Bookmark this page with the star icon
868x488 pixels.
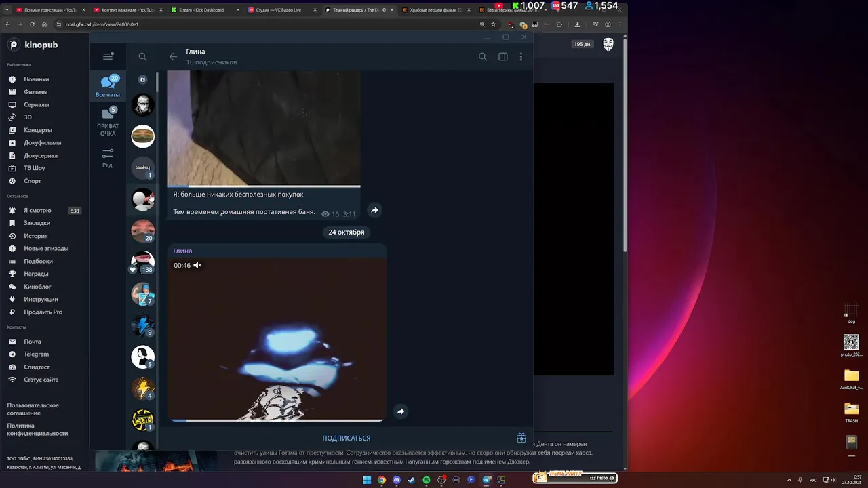point(494,24)
